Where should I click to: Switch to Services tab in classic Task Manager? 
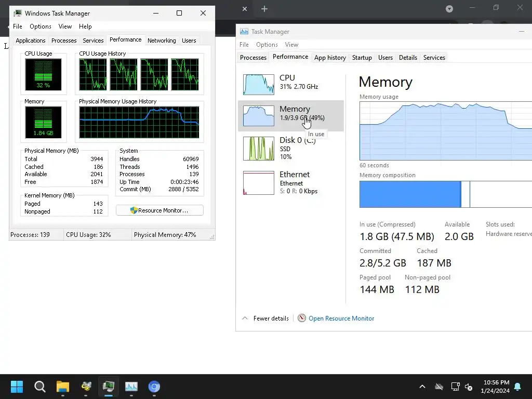point(93,41)
